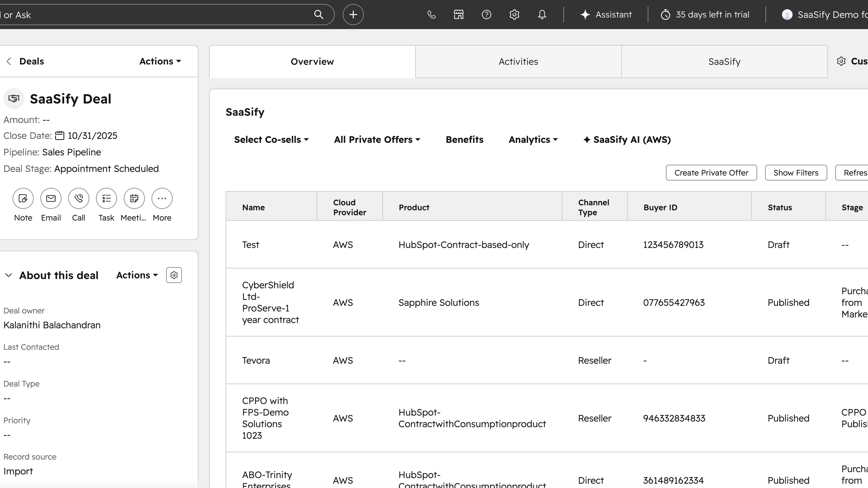Open About this deal settings gear
The image size is (868, 488).
click(174, 275)
